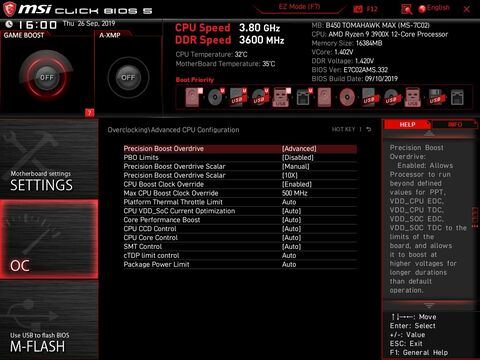Select the UEFI USB CD/DVD boot icon
Viewport: 480px width, 360px height.
[260, 97]
